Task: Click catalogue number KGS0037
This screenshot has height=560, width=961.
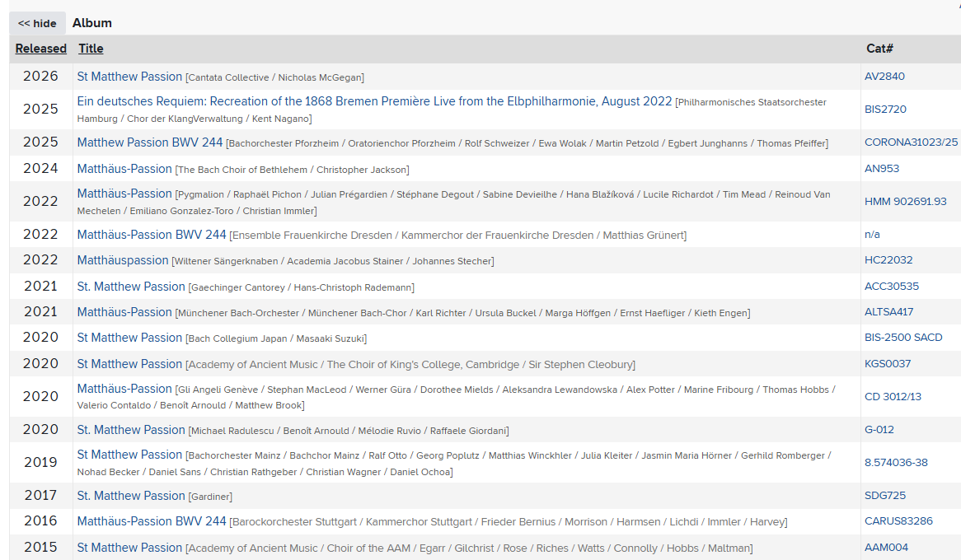Action: [888, 364]
